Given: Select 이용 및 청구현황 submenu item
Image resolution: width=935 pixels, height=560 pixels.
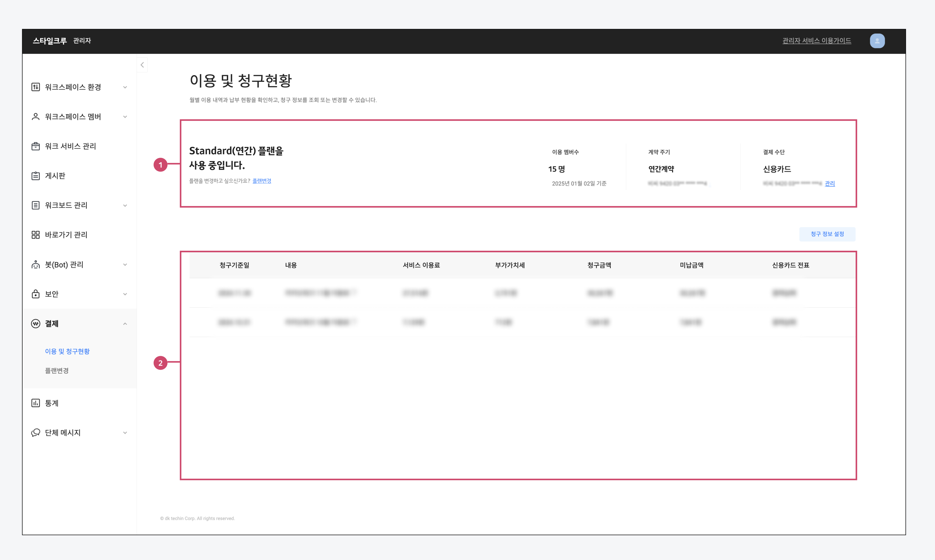Looking at the screenshot, I should pyautogui.click(x=67, y=351).
